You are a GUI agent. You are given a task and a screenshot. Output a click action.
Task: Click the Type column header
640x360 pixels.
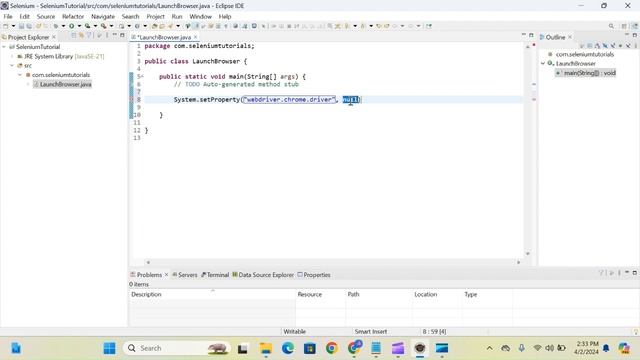pyautogui.click(x=487, y=294)
